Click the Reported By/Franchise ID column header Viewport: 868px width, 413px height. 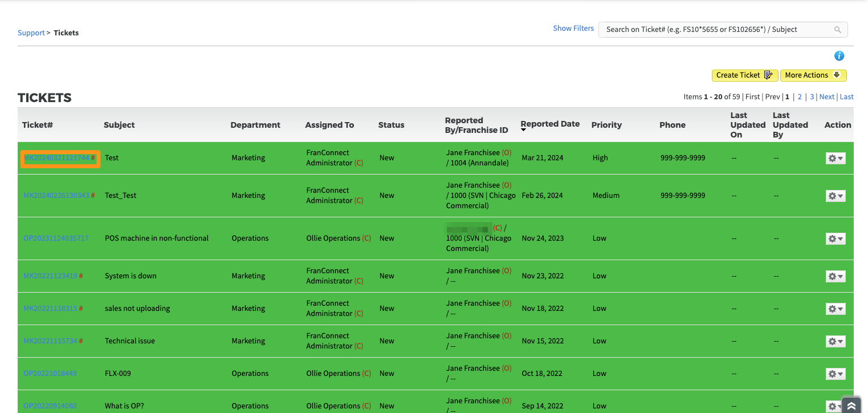click(476, 125)
